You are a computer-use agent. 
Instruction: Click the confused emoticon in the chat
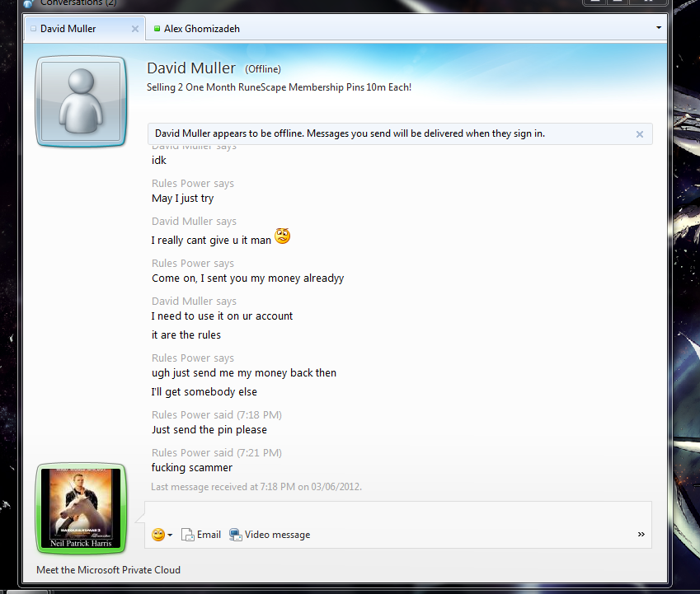[x=282, y=236]
